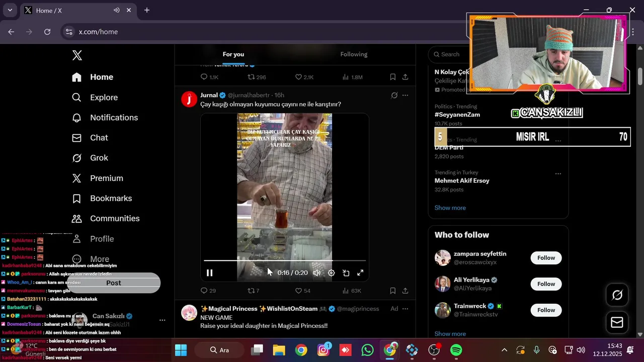Open Grok from sidebar
Image resolution: width=644 pixels, height=362 pixels.
(x=90, y=158)
